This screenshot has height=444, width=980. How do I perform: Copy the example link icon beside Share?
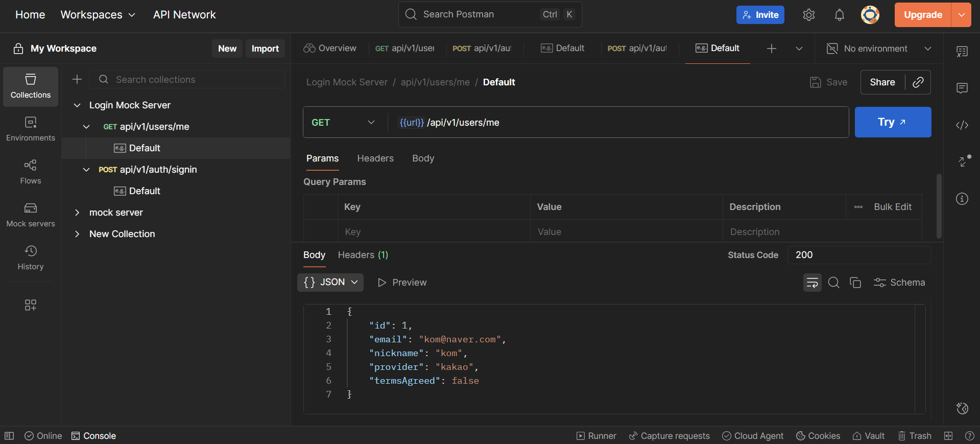tap(918, 82)
